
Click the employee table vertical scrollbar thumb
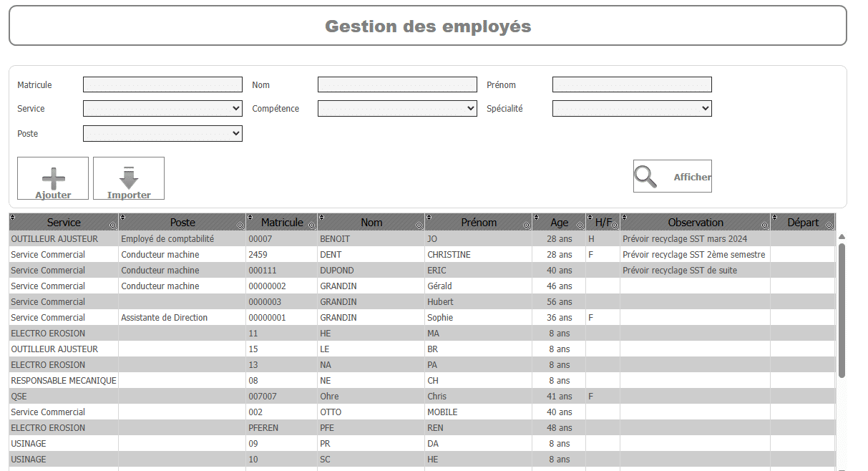pyautogui.click(x=842, y=311)
